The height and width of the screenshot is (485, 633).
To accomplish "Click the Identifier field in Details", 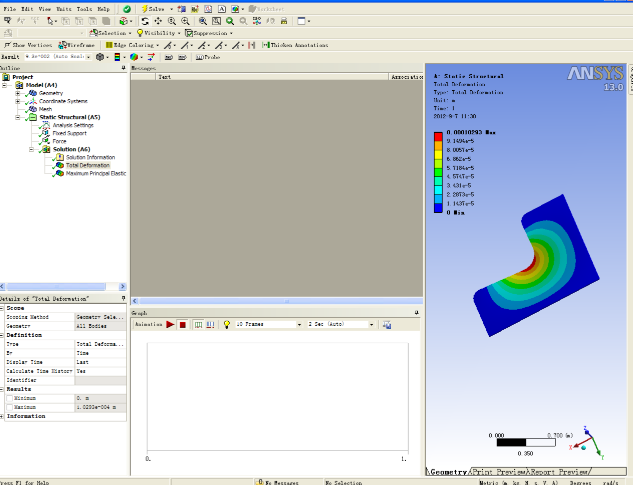I will (x=101, y=380).
